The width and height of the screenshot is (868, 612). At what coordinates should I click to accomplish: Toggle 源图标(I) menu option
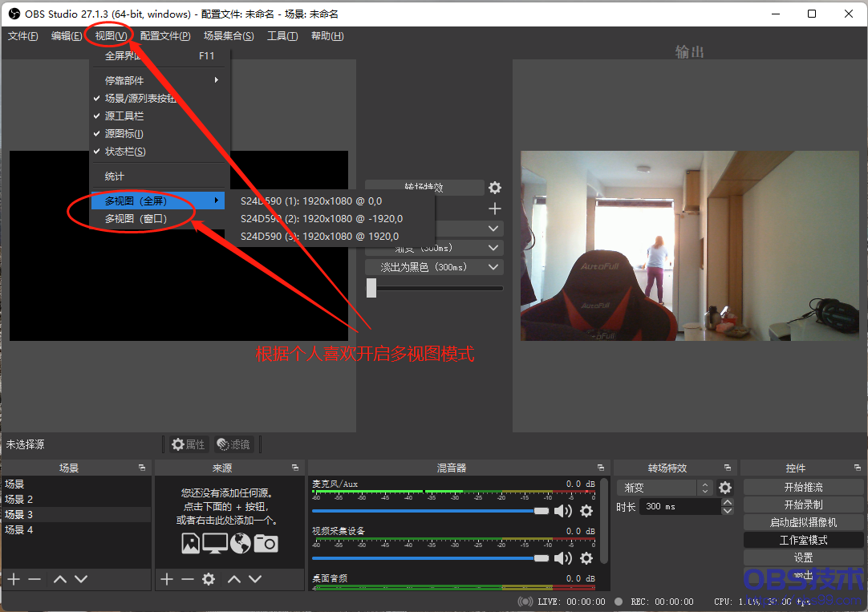coord(124,134)
